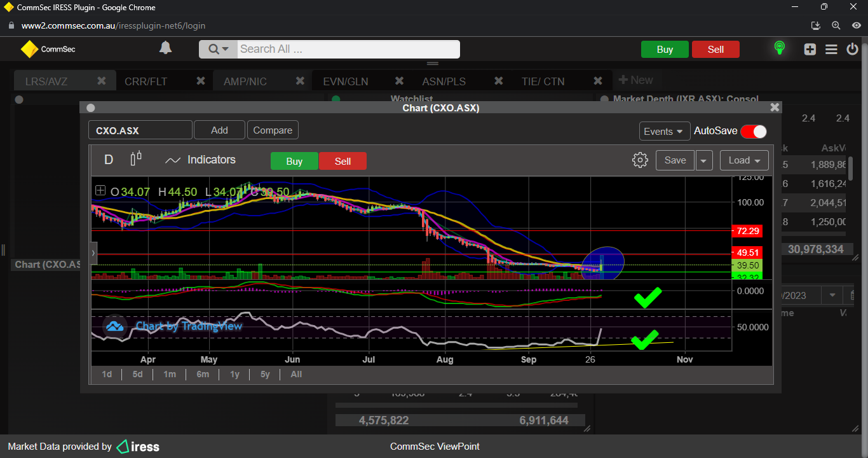The image size is (868, 458).
Task: Click the Market Depth link circle icon
Action: 604,99
